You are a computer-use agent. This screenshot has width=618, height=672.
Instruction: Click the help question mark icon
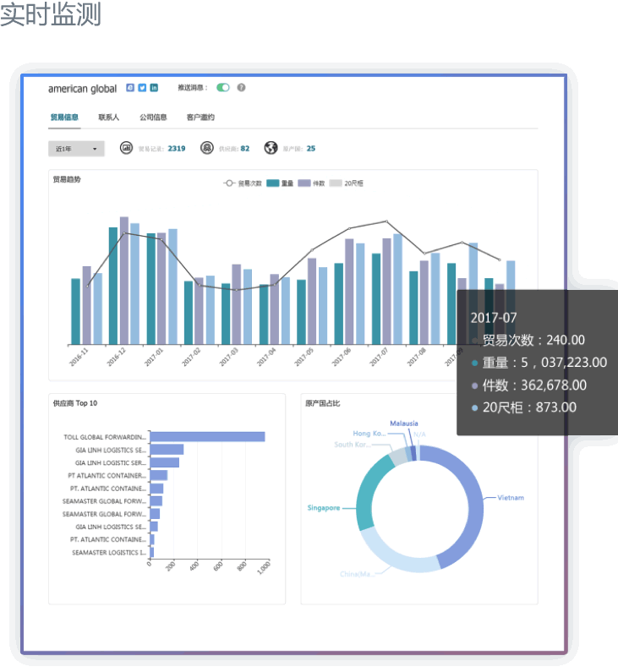(x=241, y=88)
